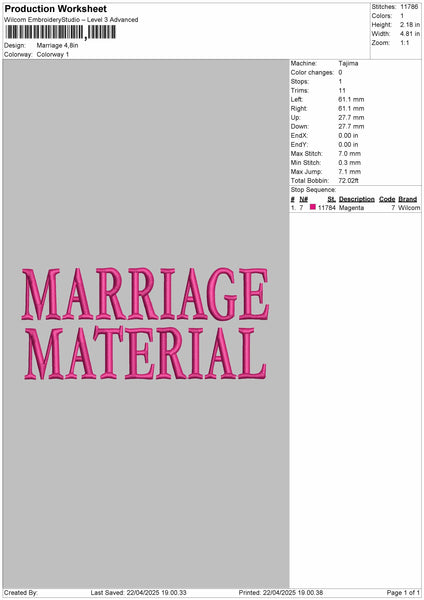Select the MARRIAGE embroidered text in preview
Image resolution: width=424 pixels, height=600 pixels.
pyautogui.click(x=145, y=294)
